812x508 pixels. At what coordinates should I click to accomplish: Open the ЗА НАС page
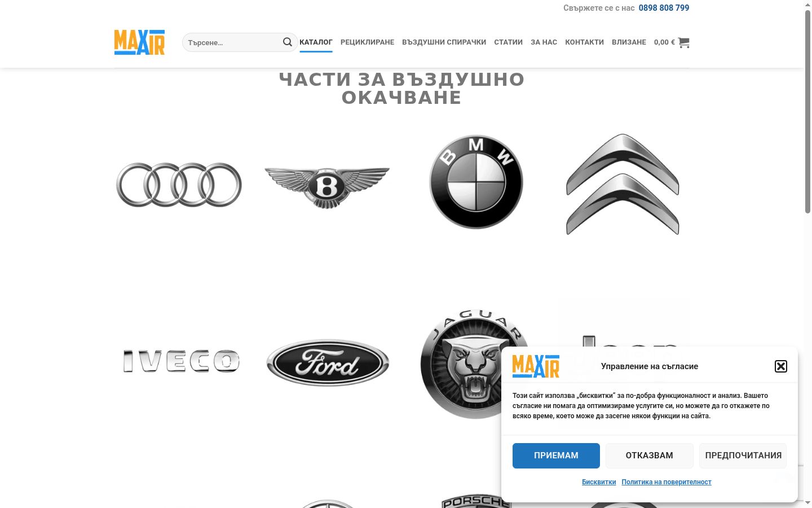544,42
